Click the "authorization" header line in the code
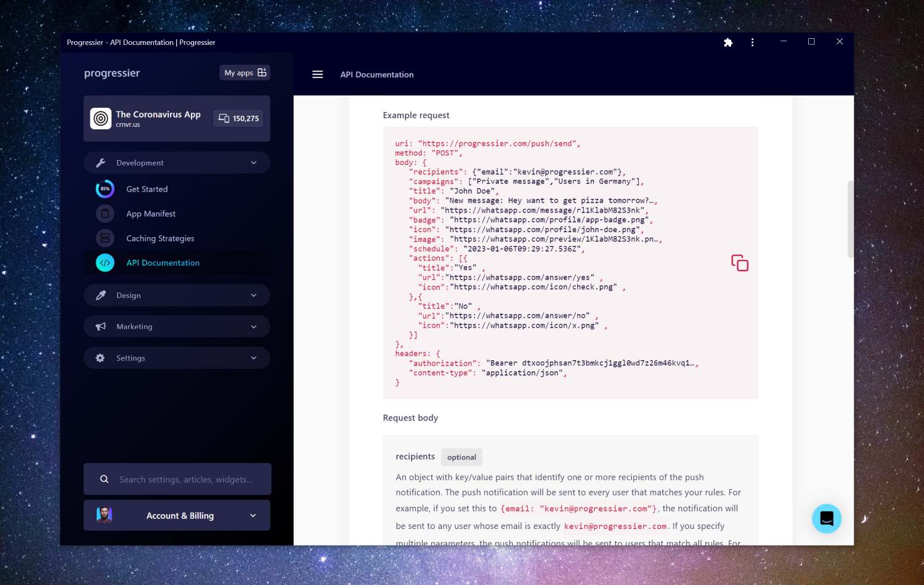This screenshot has width=924, height=585. 553,363
